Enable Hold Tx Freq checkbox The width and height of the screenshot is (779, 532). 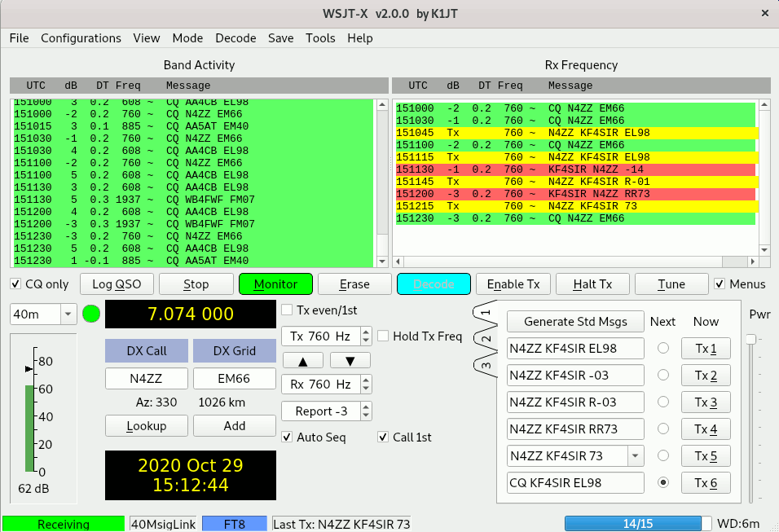point(383,336)
